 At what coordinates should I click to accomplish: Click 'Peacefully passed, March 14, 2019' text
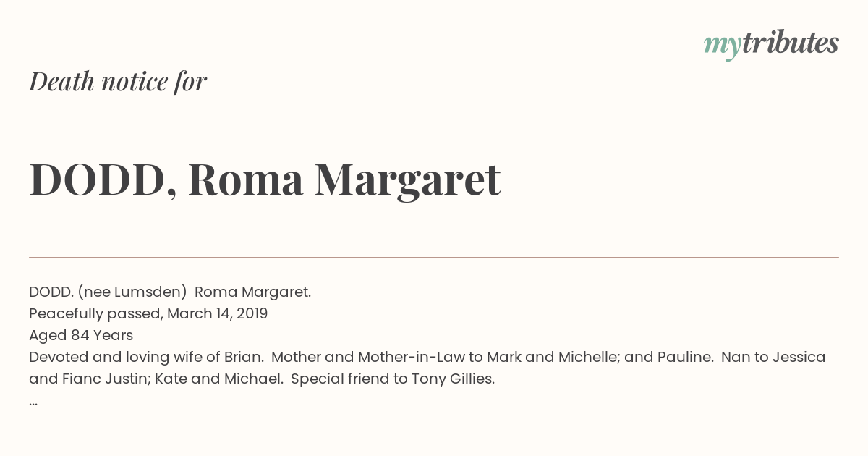point(148,313)
